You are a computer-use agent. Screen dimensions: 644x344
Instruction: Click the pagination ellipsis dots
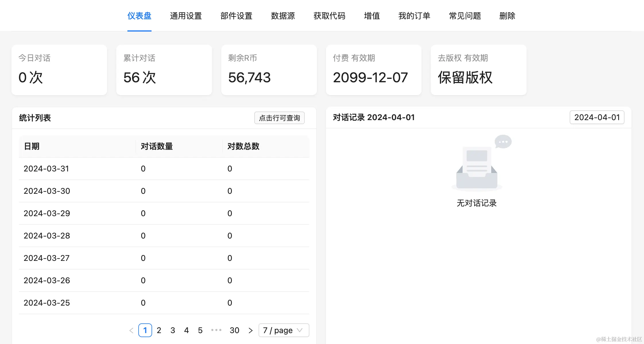tap(216, 330)
